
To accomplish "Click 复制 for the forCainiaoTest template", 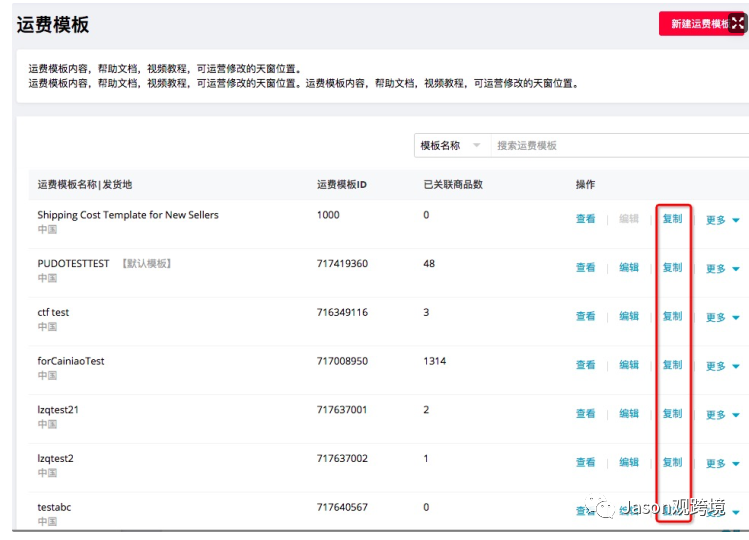I will coord(672,365).
